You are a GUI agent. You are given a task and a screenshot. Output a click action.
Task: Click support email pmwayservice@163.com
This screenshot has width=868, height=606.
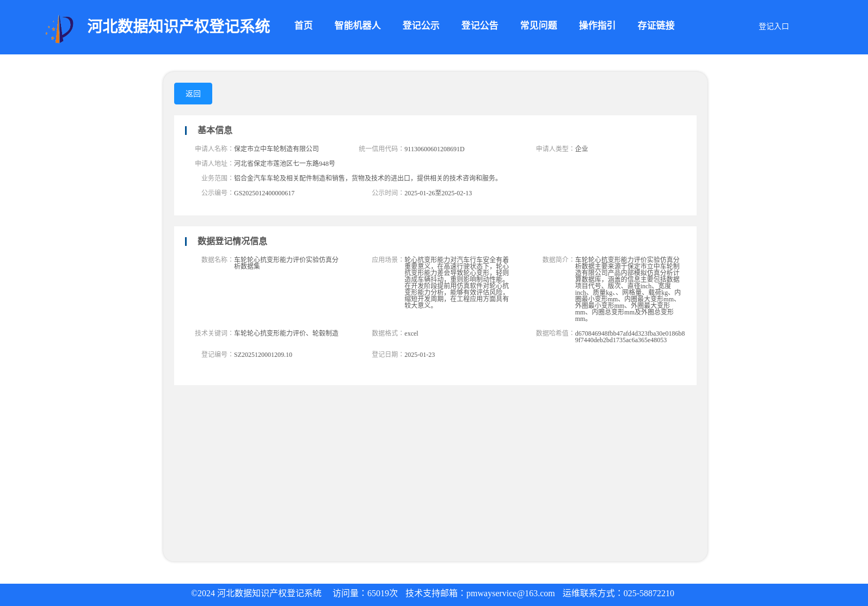[x=510, y=593]
